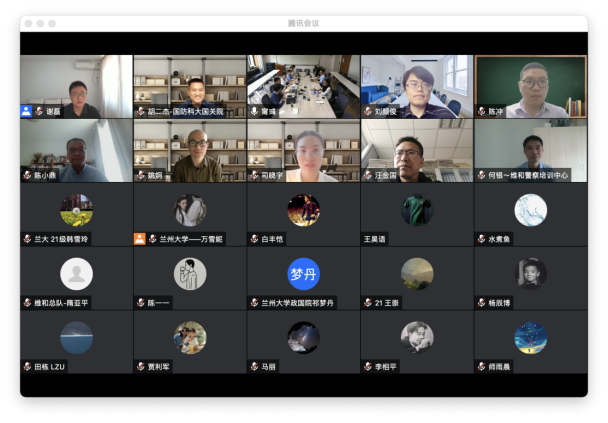The width and height of the screenshot is (608, 423).
Task: Click the muted mic icon beside 刘顺俊
Action: tap(367, 111)
